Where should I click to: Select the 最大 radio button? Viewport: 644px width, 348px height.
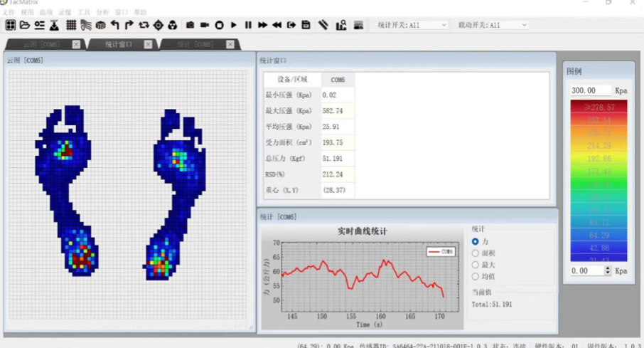pyautogui.click(x=476, y=265)
